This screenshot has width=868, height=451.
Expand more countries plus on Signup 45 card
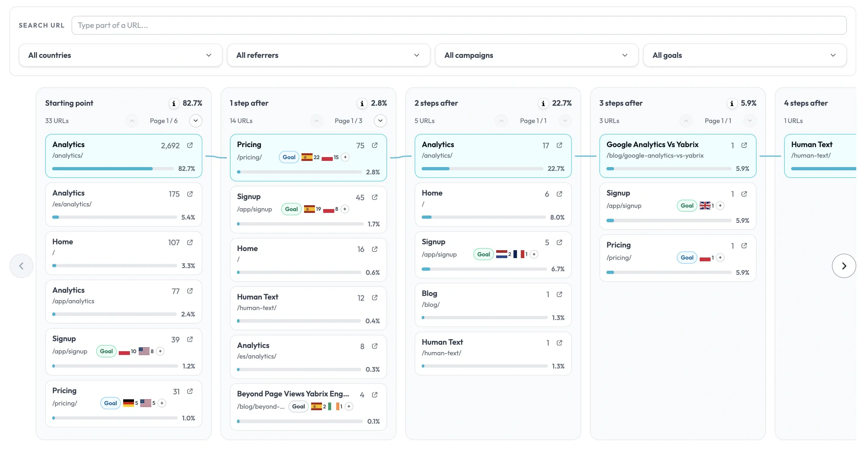coord(345,209)
